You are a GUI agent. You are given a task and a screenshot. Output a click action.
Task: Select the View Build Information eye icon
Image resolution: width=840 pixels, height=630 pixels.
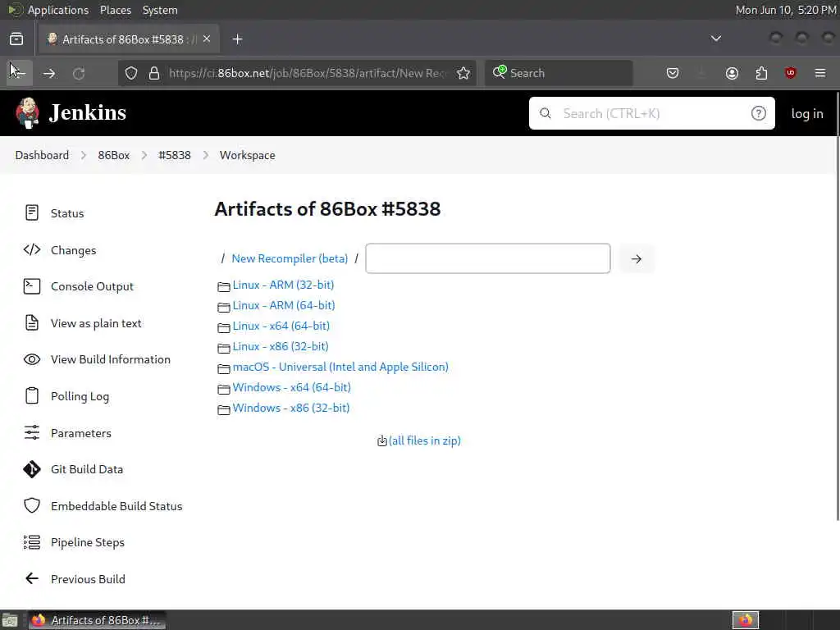(x=32, y=359)
